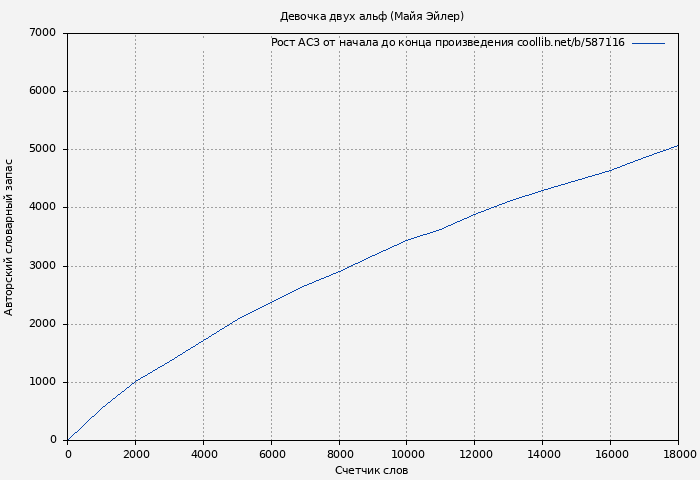
Task: Click the x-axis label 'Счетчик слов'
Action: [371, 471]
